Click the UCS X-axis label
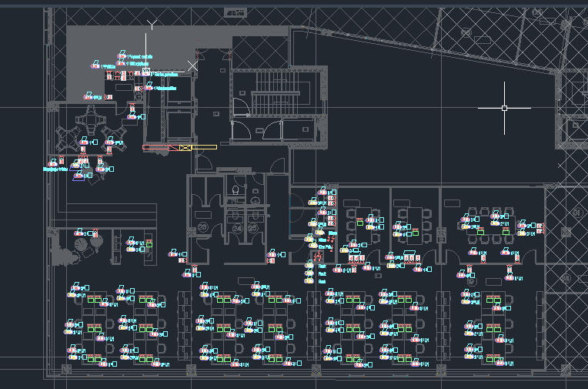 pyautogui.click(x=192, y=65)
